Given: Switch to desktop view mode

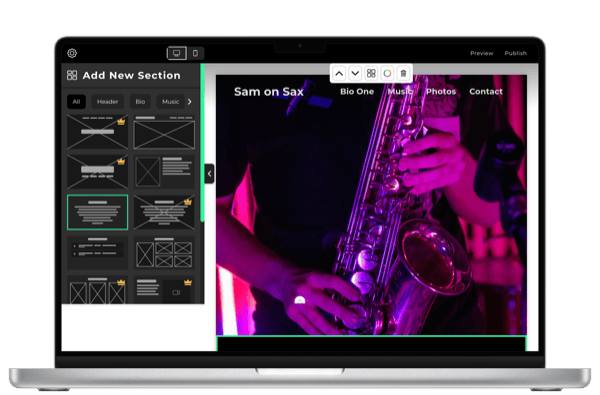Looking at the screenshot, I should 177,53.
